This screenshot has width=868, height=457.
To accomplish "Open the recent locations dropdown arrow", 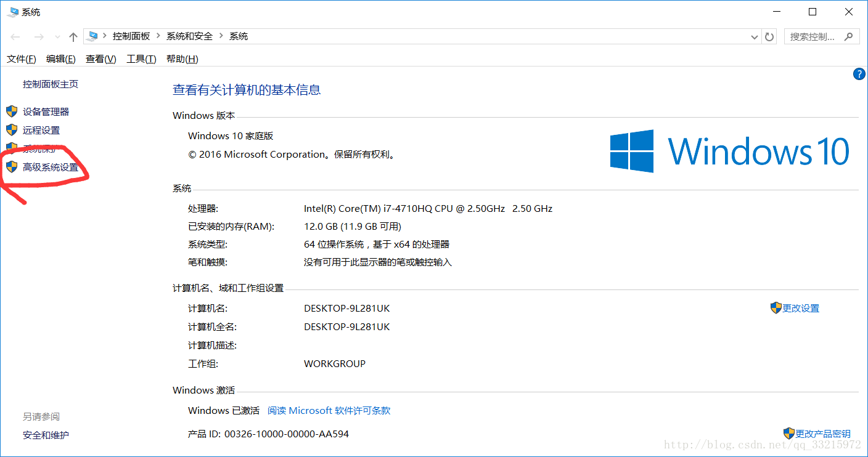I will coord(58,37).
